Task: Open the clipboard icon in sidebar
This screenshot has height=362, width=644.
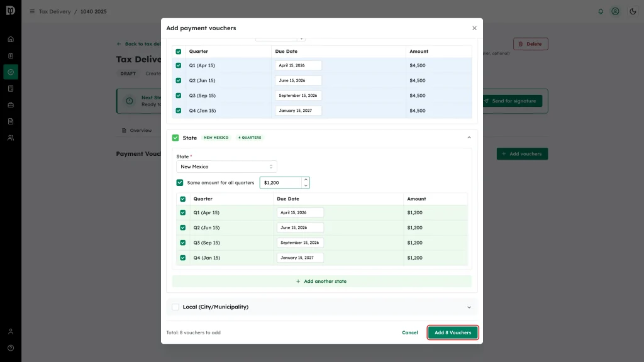Action: click(x=11, y=56)
